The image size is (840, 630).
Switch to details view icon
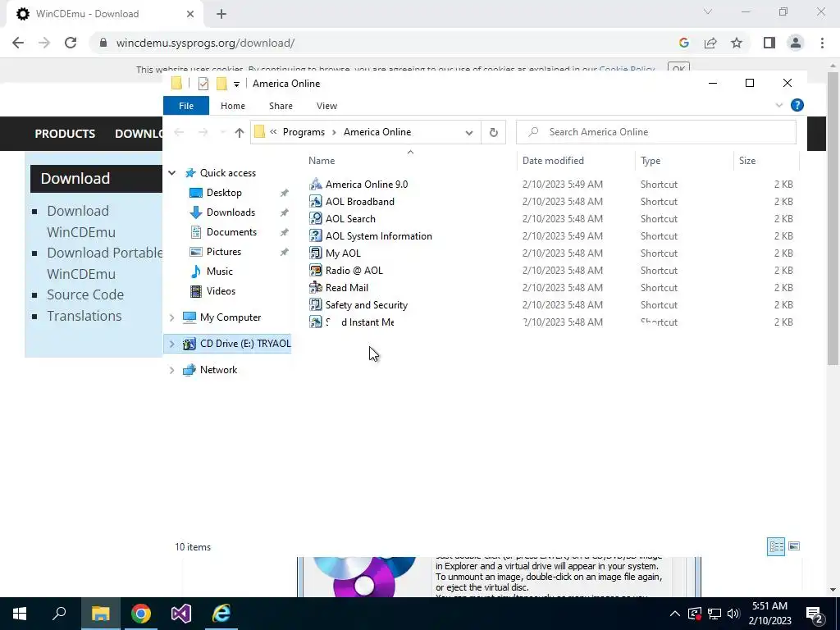point(776,546)
